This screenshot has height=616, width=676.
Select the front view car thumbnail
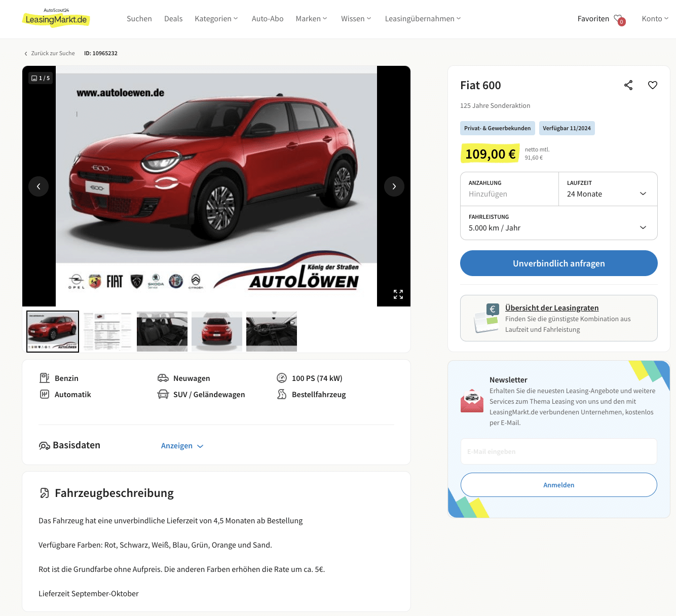point(217,331)
